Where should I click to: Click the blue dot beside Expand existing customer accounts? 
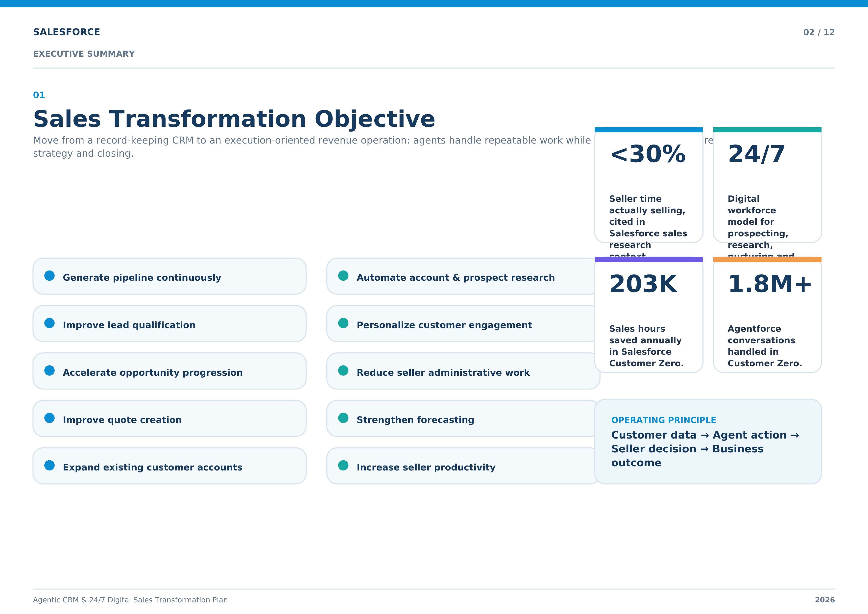point(49,466)
